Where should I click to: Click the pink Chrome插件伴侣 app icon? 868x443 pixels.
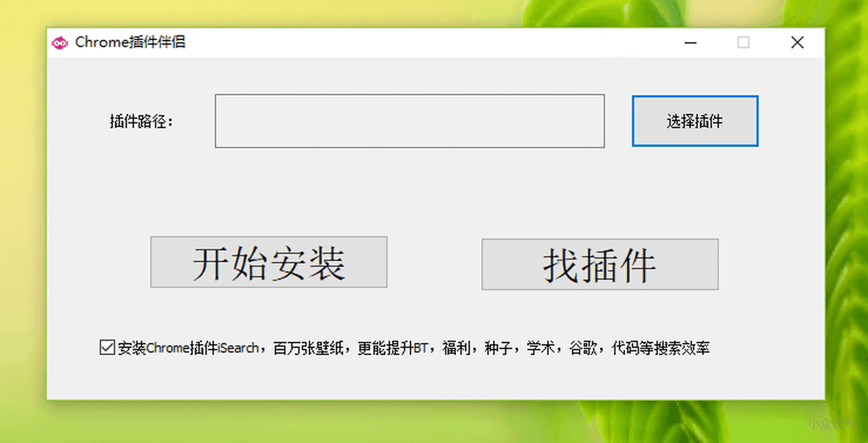pyautogui.click(x=60, y=43)
